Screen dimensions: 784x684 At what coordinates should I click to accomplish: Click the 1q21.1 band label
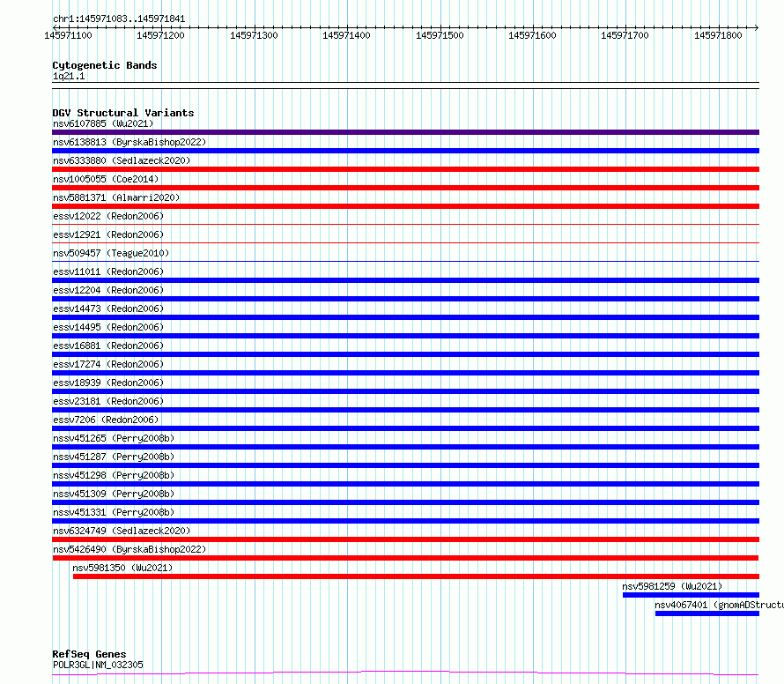point(69,76)
